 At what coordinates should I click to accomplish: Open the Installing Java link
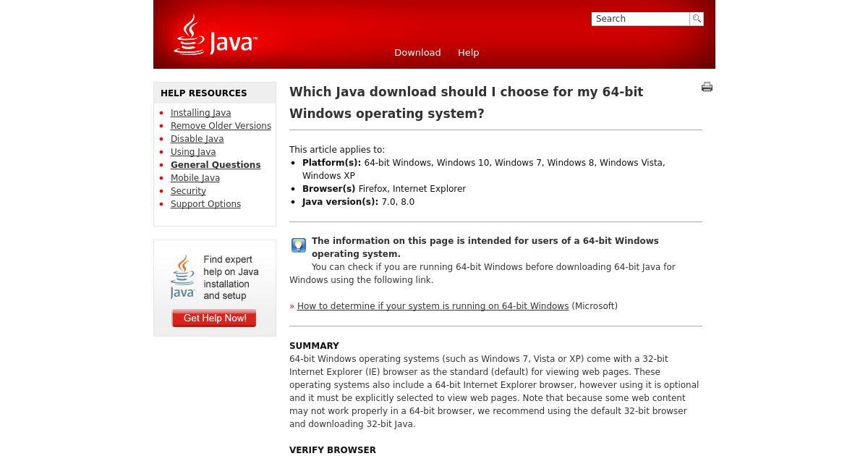(x=200, y=113)
